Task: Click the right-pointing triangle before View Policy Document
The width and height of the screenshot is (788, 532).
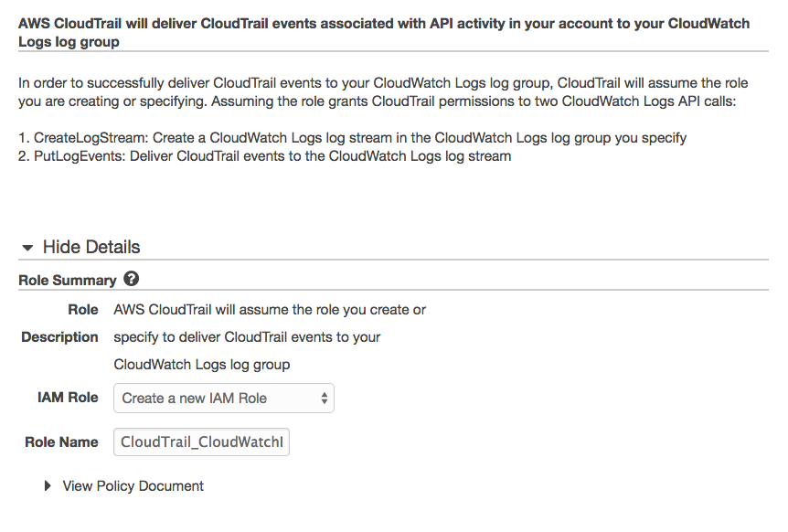Action: coord(48,485)
